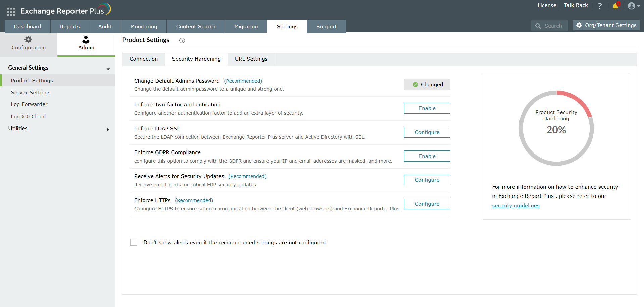Click the Enforce Two-factor Authentication heading
The image size is (644, 307).
177,105
